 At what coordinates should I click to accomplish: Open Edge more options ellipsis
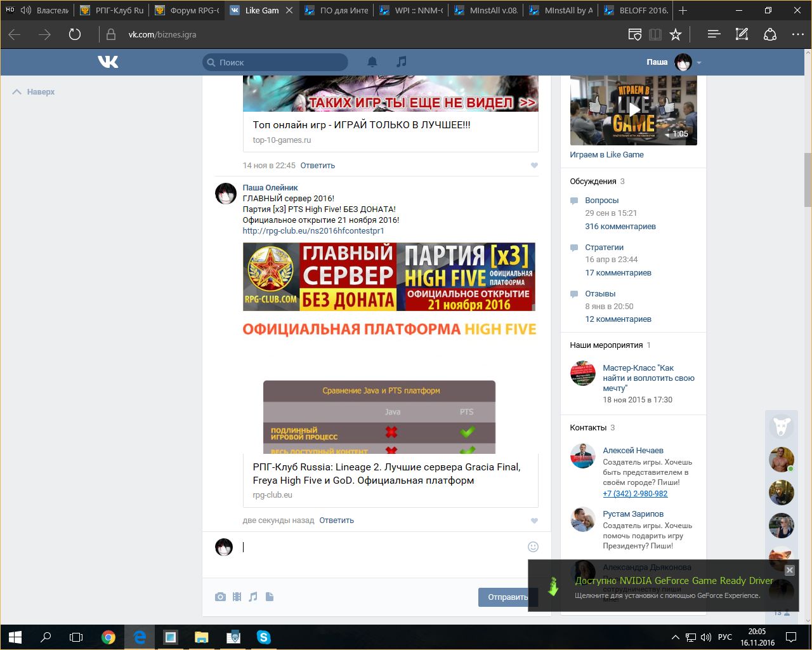[x=798, y=34]
